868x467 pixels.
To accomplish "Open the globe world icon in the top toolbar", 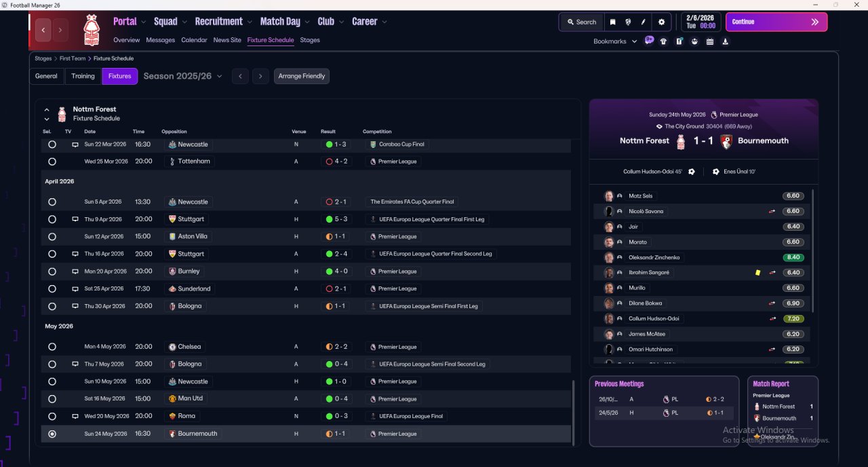I will [628, 22].
